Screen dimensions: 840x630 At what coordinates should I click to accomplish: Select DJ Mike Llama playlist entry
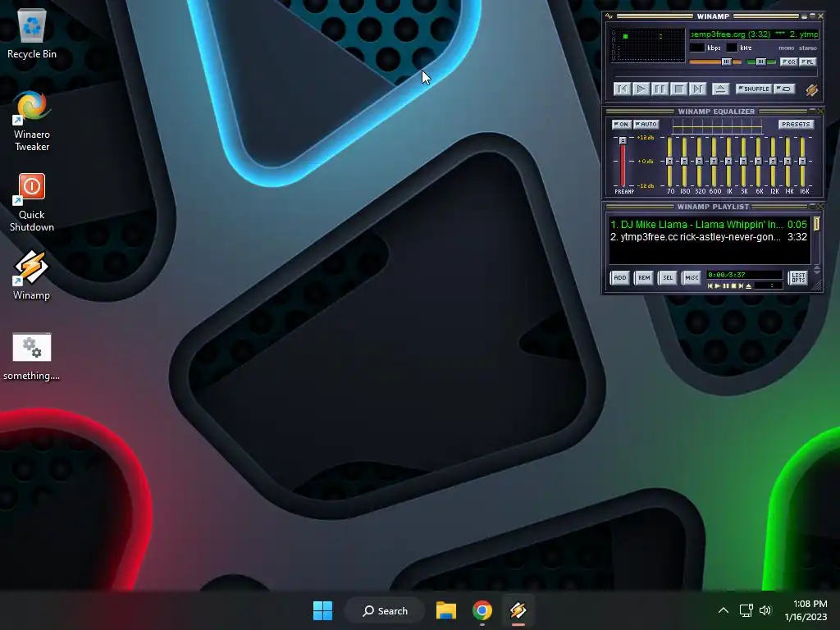(x=708, y=225)
